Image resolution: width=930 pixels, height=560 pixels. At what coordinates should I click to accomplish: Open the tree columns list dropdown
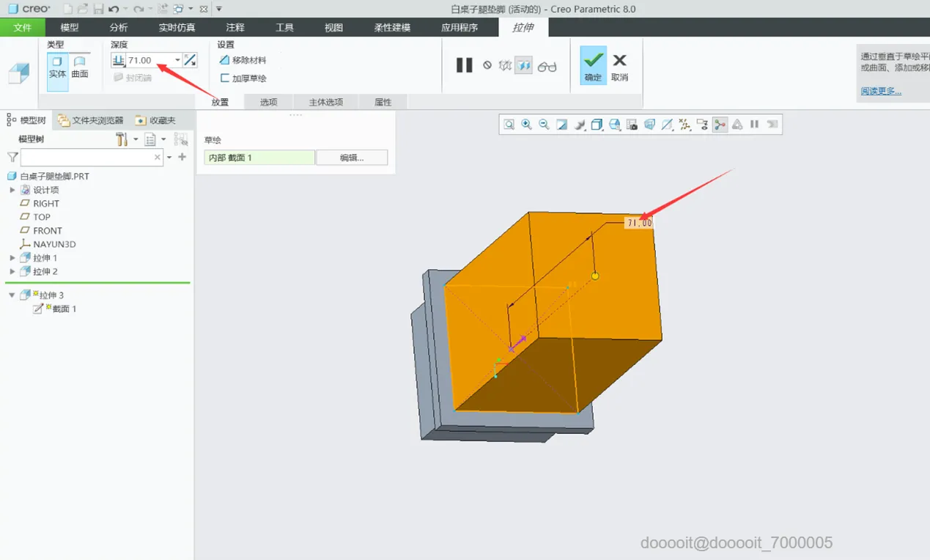(163, 139)
